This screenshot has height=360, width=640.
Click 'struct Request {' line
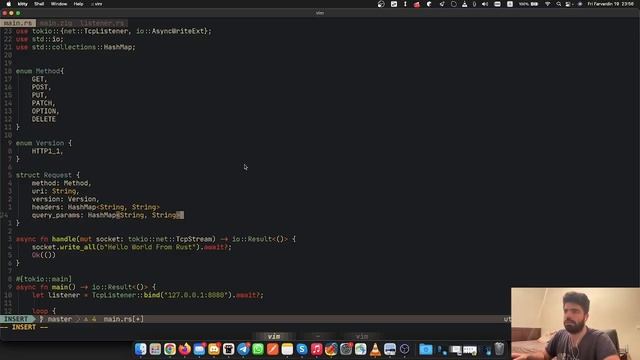tap(48, 175)
